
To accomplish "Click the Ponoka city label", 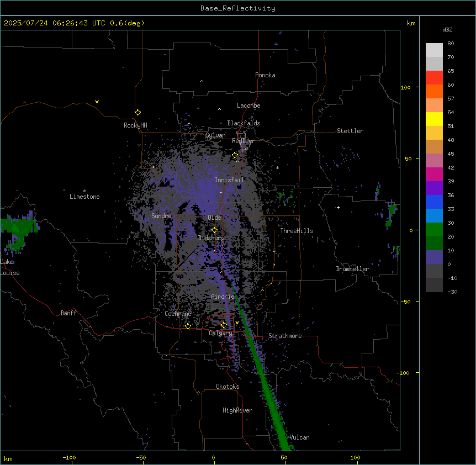I will click(265, 75).
